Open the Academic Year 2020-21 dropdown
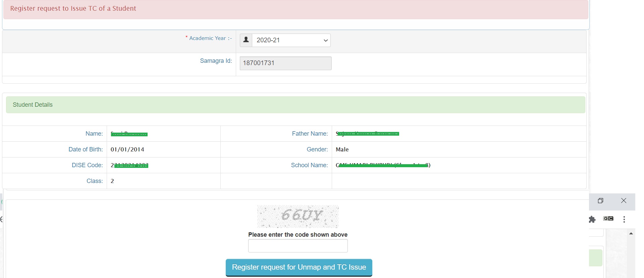The height and width of the screenshot is (278, 644). tap(291, 40)
